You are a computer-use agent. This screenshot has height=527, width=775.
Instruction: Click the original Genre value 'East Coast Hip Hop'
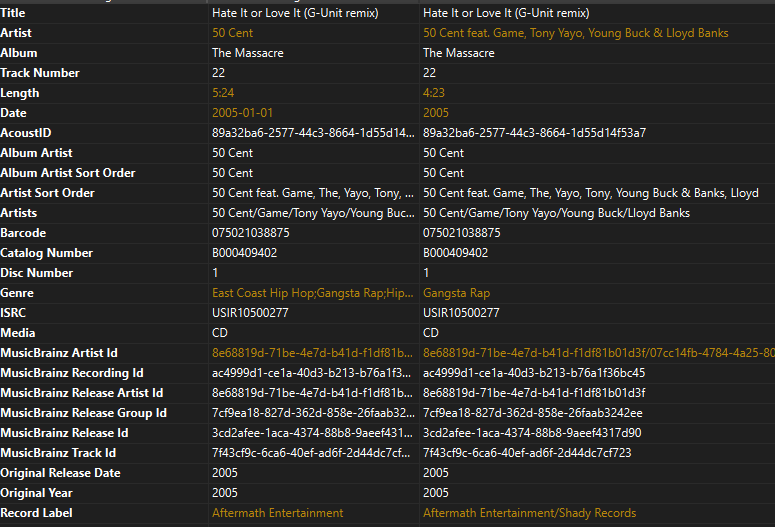(312, 293)
